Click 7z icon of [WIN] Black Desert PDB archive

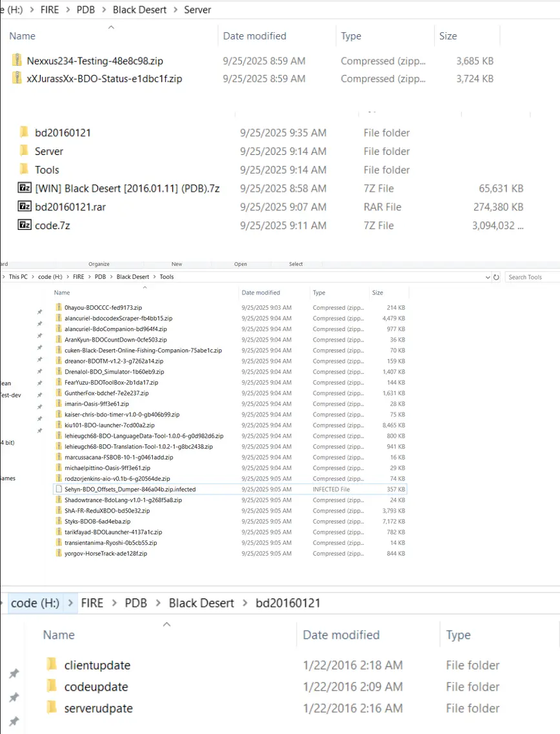click(x=25, y=188)
